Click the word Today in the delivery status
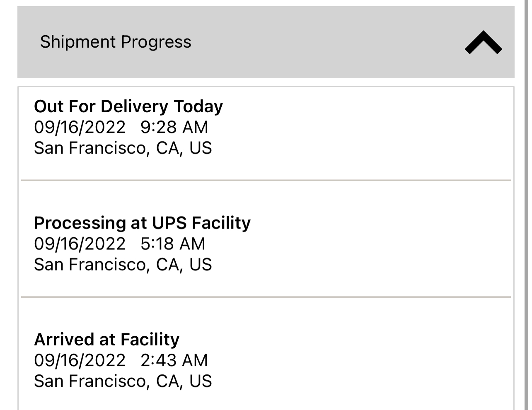Screen dimensions: 532x410 pyautogui.click(x=198, y=106)
